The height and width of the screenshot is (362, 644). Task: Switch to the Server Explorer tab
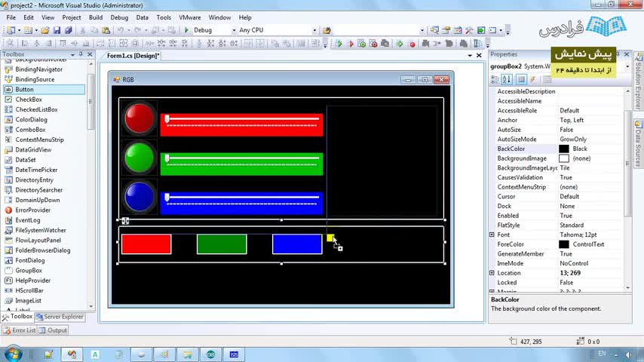60,317
